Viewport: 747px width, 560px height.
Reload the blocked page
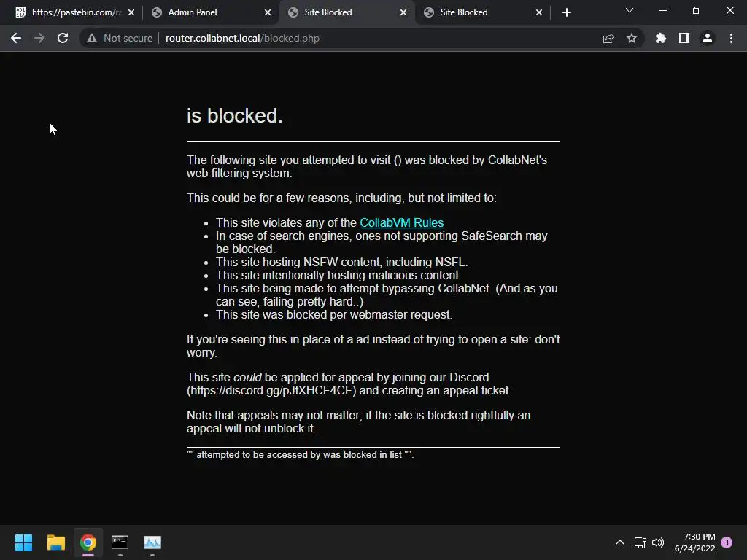(x=63, y=38)
